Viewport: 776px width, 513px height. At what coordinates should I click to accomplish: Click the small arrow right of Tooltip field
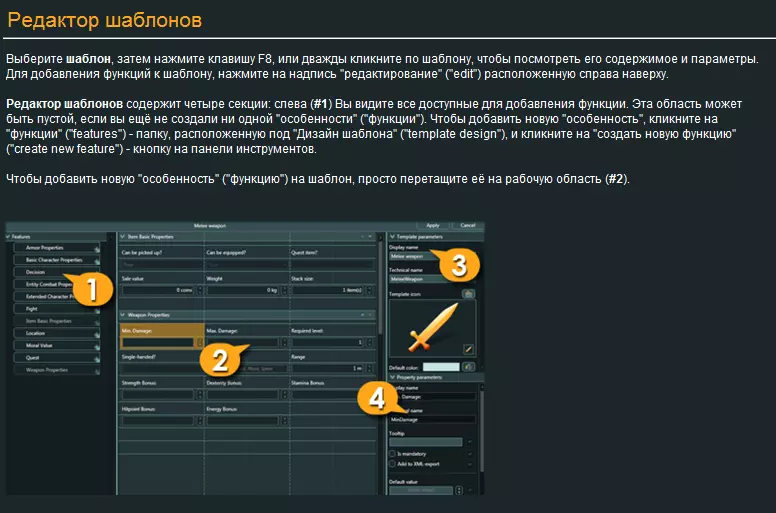(x=470, y=442)
